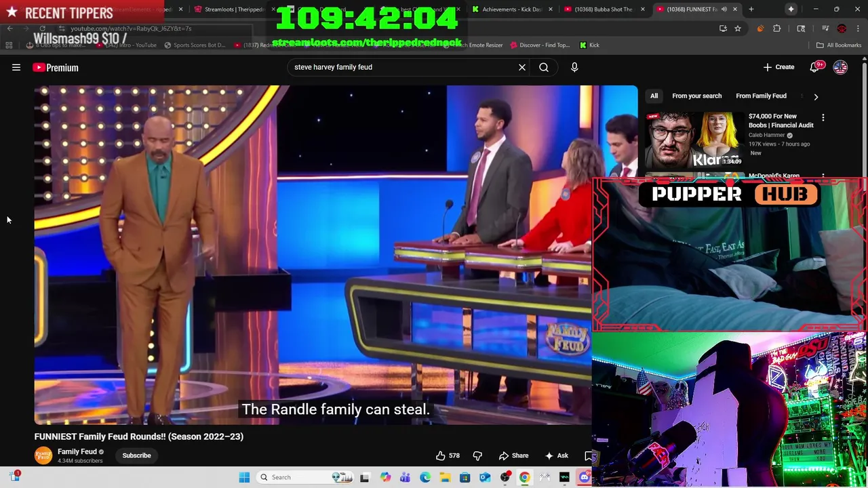868x488 pixels.
Task: Select the 'From Family Feud' chip
Action: [761, 96]
